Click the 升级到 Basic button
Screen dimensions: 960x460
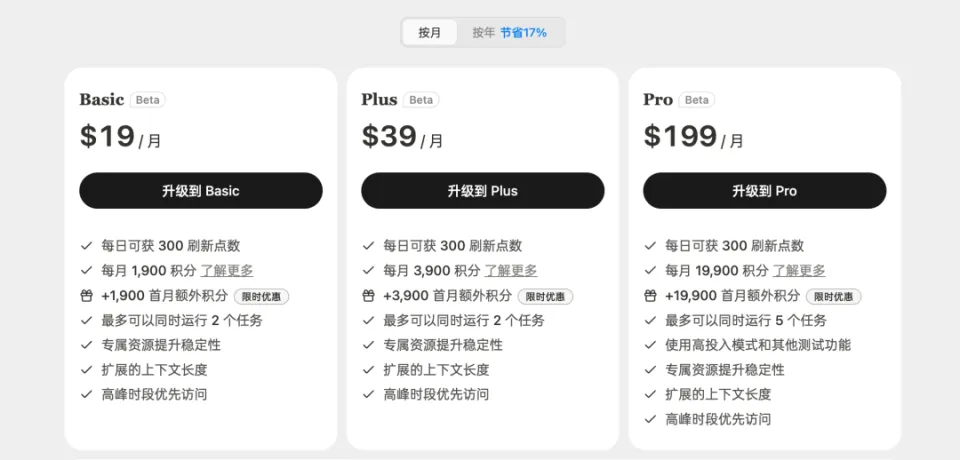coord(201,190)
